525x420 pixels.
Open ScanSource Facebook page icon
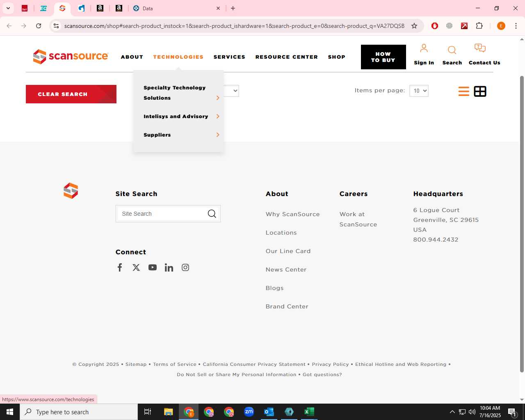pyautogui.click(x=120, y=267)
